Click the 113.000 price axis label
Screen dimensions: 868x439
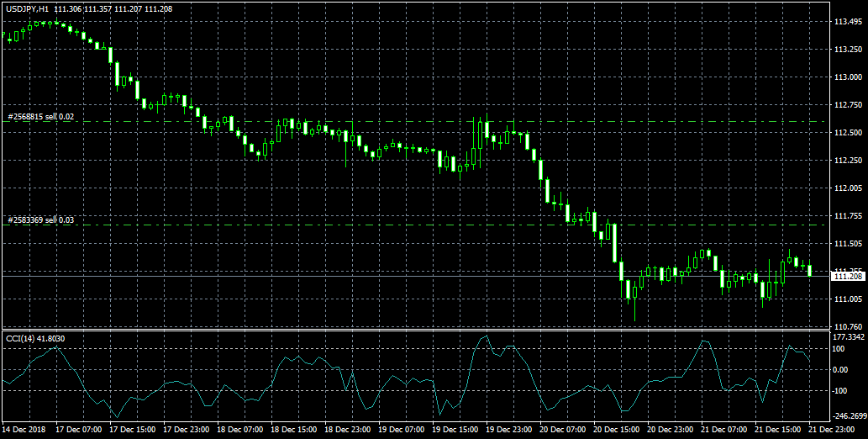tap(844, 77)
